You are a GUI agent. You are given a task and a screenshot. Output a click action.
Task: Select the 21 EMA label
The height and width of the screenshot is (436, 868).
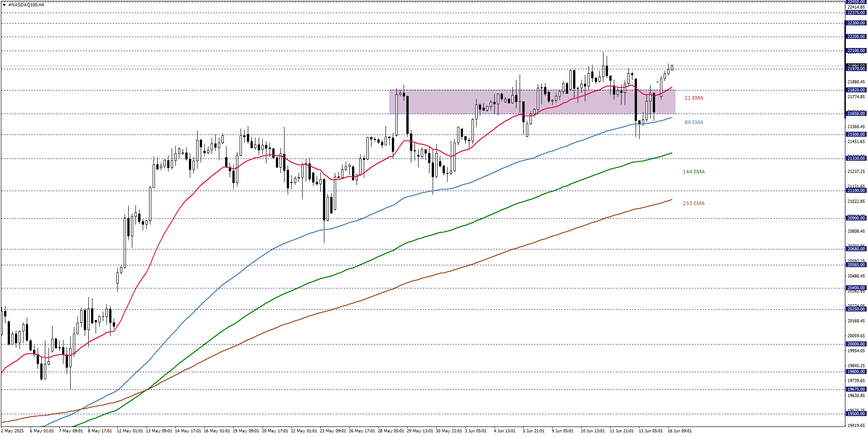(694, 98)
